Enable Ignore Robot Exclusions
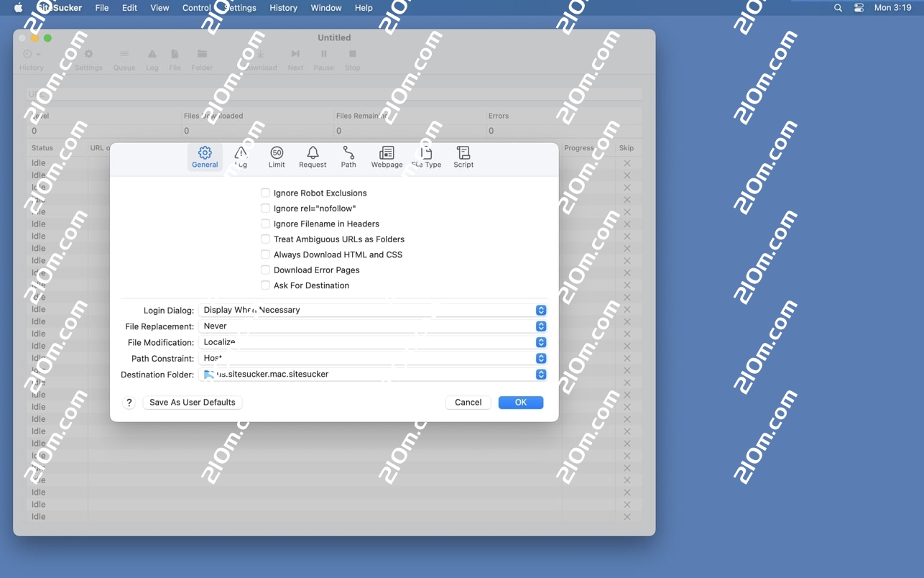Viewport: 924px width, 578px height. click(x=265, y=193)
